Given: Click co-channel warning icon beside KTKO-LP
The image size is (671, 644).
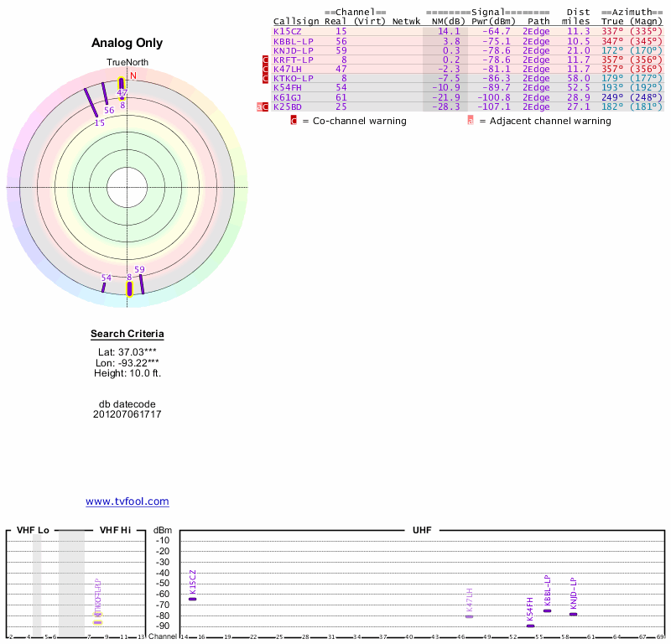Looking at the screenshot, I should [x=265, y=79].
